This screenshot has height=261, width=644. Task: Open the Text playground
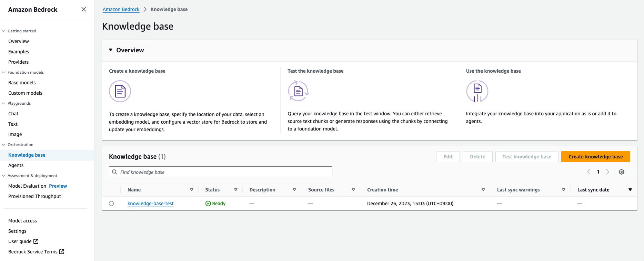[13, 124]
